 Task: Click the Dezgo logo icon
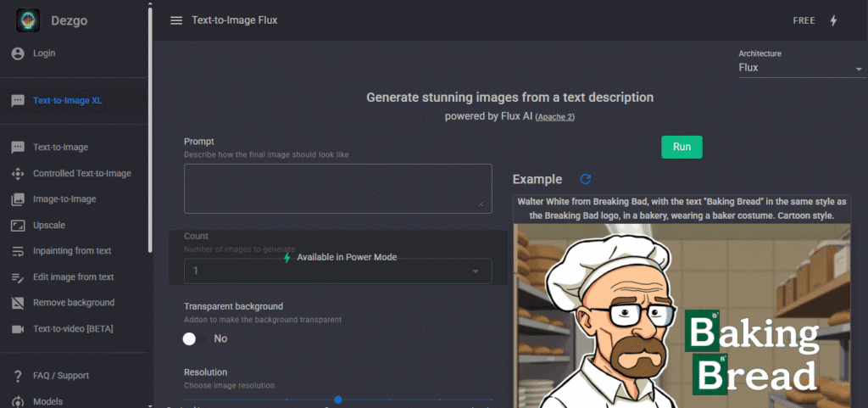28,20
